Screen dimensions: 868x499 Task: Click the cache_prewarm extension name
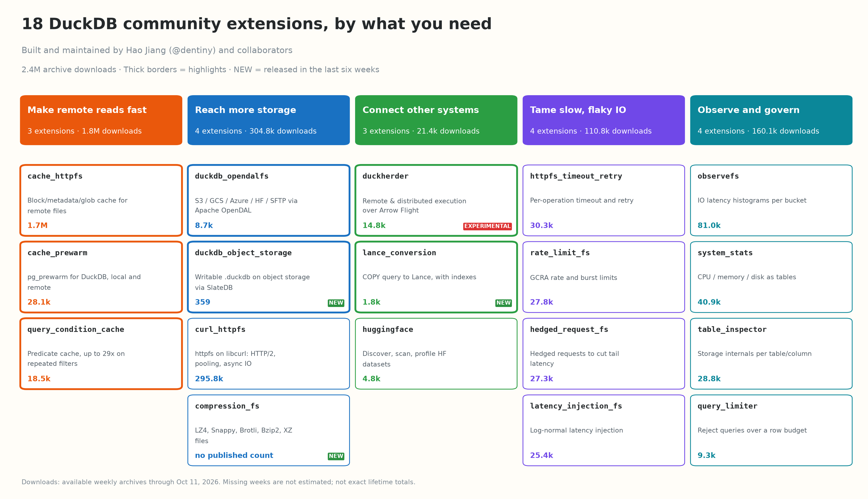click(57, 253)
